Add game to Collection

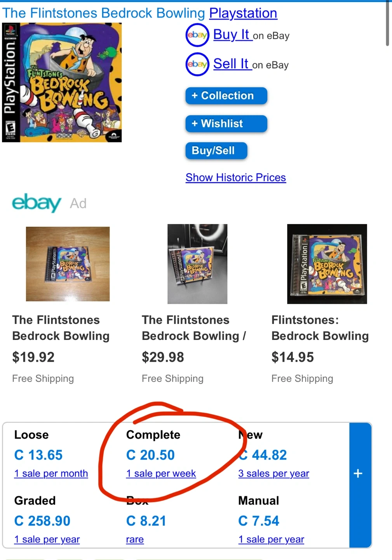[x=226, y=96]
